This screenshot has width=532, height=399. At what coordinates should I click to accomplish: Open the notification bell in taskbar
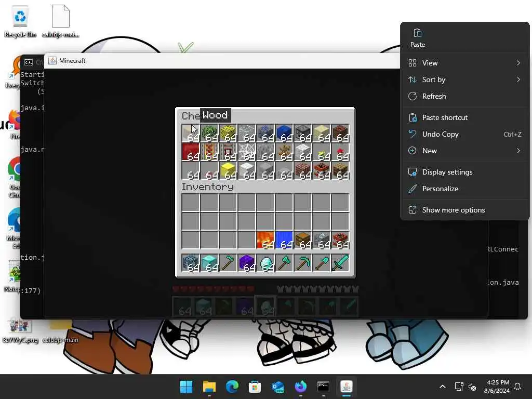point(518,387)
